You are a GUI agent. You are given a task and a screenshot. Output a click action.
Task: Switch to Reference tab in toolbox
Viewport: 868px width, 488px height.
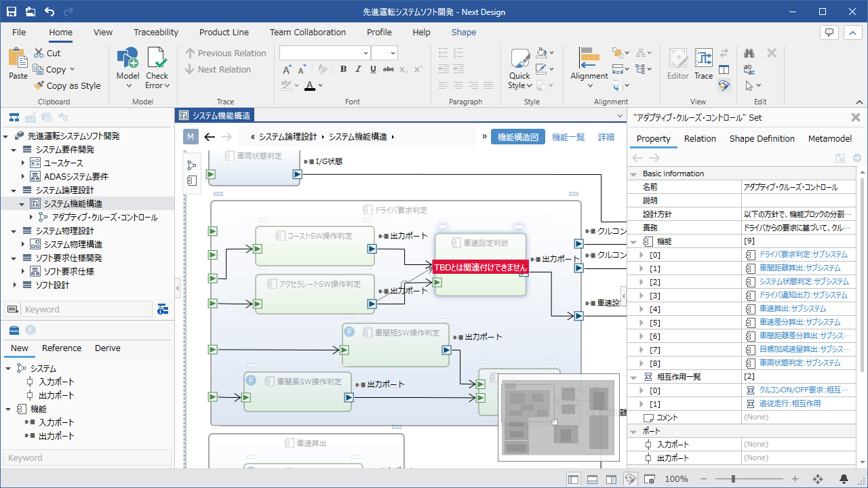coord(62,348)
